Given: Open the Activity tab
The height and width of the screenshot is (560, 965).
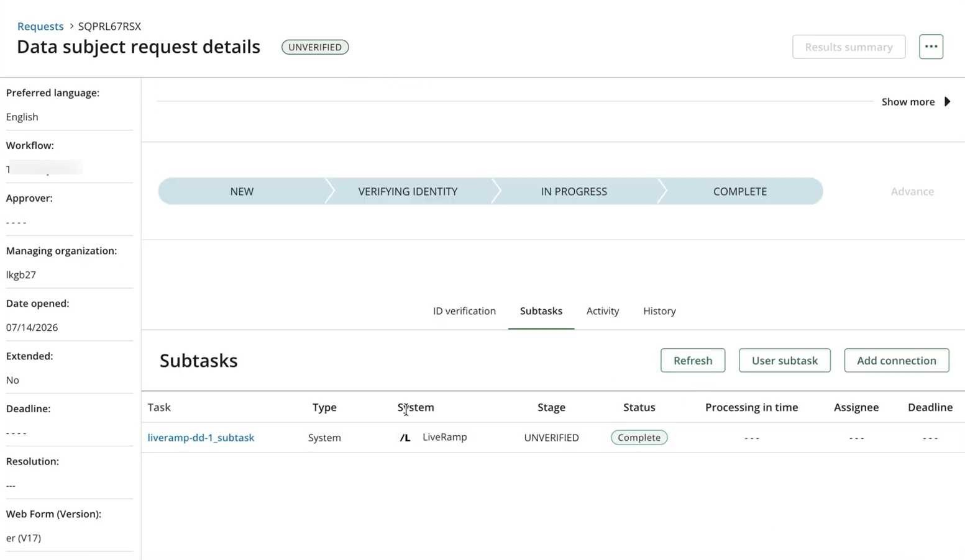Looking at the screenshot, I should (x=603, y=311).
